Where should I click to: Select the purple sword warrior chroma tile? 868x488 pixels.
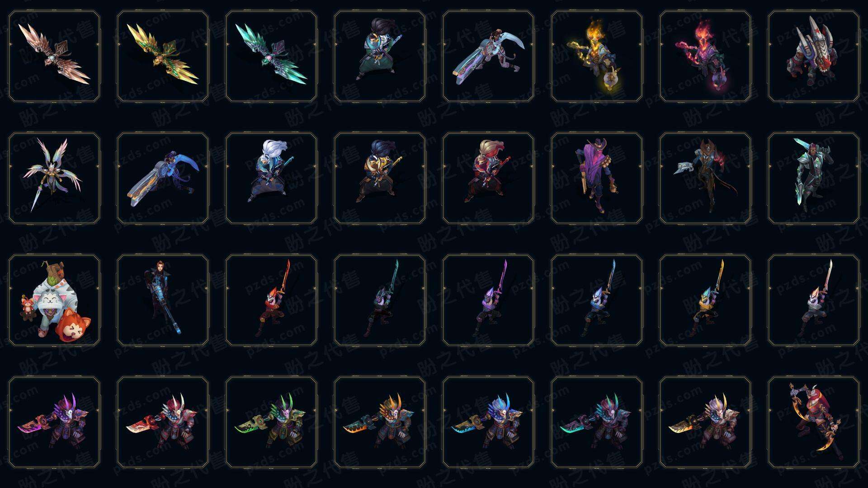pos(488,300)
